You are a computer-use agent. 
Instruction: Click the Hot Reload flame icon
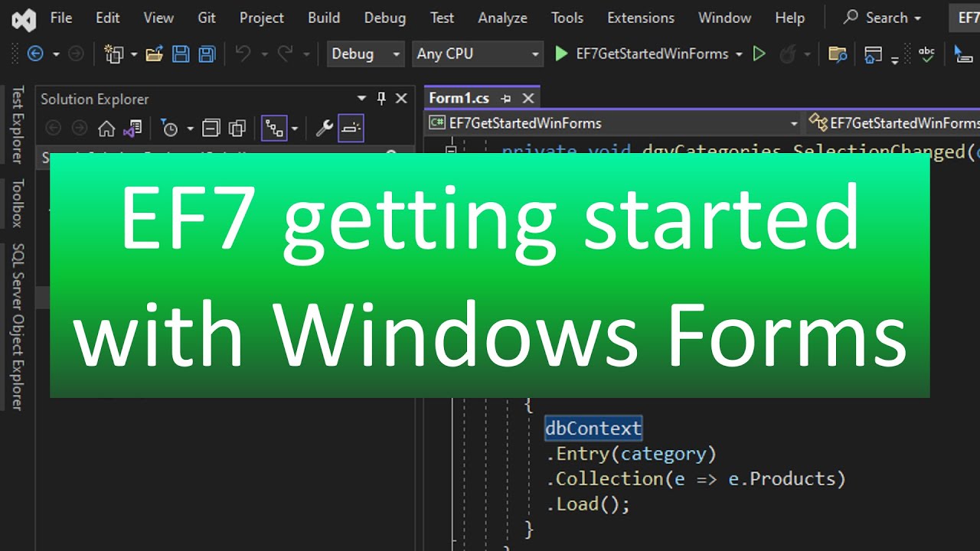pyautogui.click(x=786, y=54)
